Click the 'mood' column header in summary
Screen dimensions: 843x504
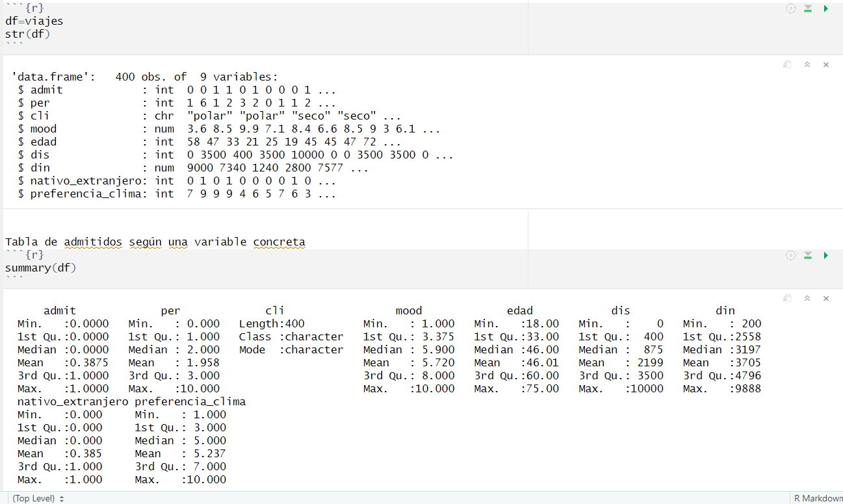point(409,310)
